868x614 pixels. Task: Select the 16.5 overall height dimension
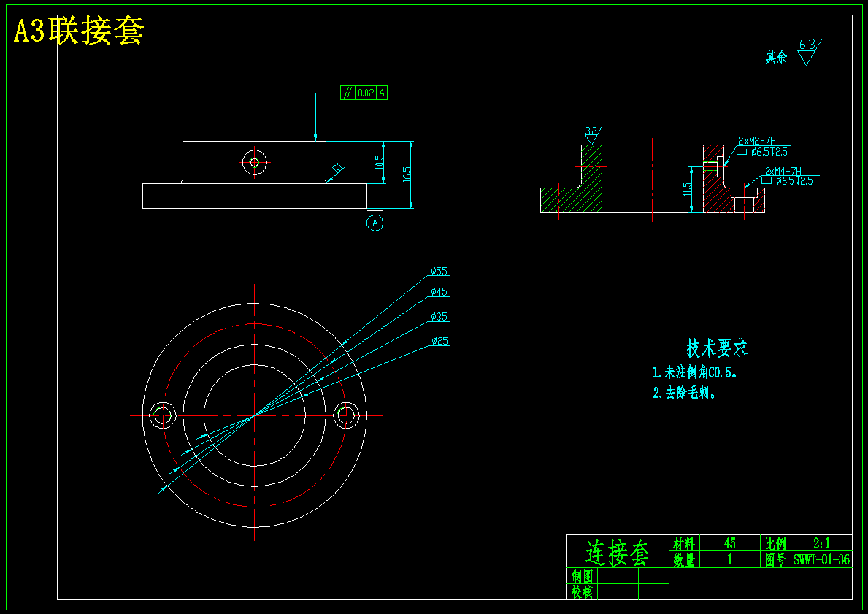[407, 174]
